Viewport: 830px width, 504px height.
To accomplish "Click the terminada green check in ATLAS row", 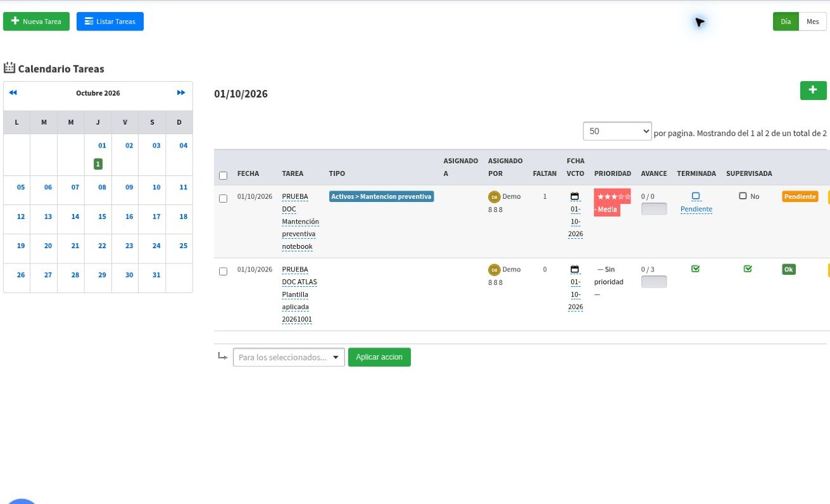I will 696,269.
